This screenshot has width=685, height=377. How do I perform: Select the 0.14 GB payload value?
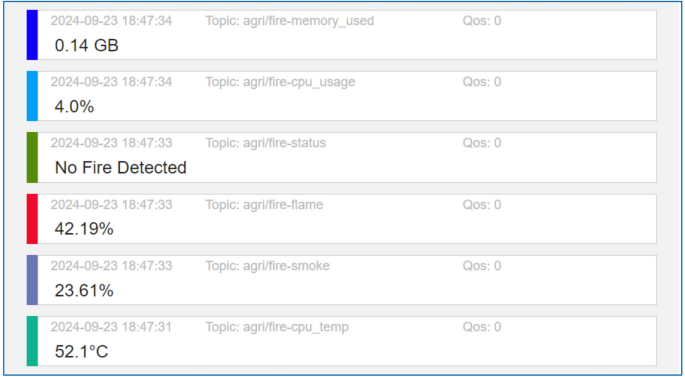(x=86, y=45)
